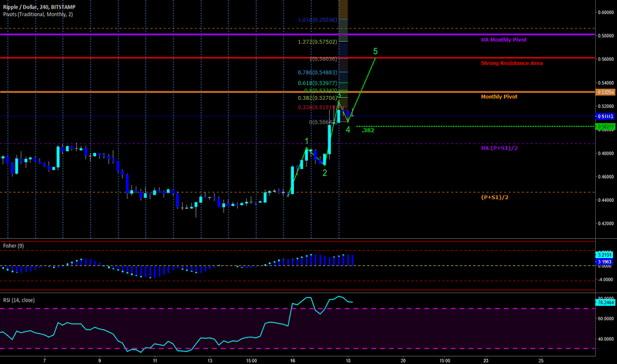Screen dimensions: 617x364
Task: Click date label 7 on time axis
Action: pos(44,360)
